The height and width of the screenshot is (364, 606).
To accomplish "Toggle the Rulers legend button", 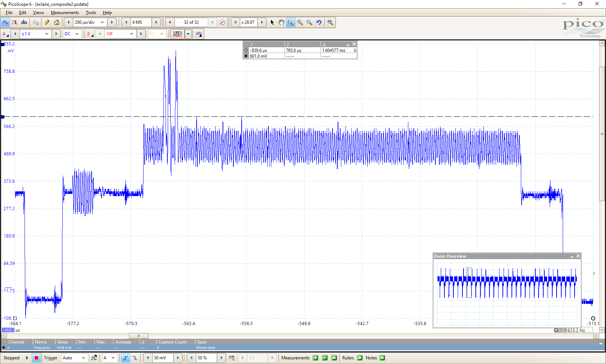I will 360,358.
